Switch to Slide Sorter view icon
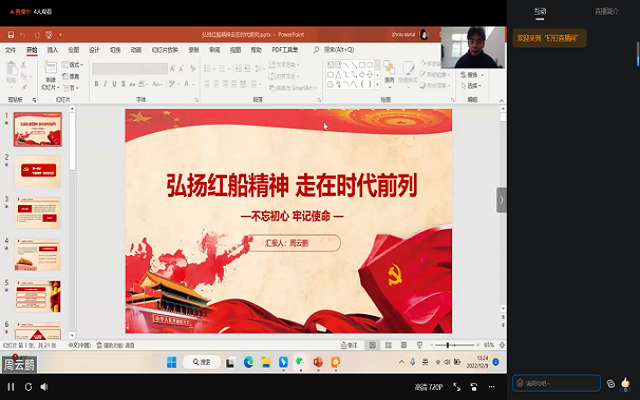Screen dimensions: 640x400 (x=388, y=345)
